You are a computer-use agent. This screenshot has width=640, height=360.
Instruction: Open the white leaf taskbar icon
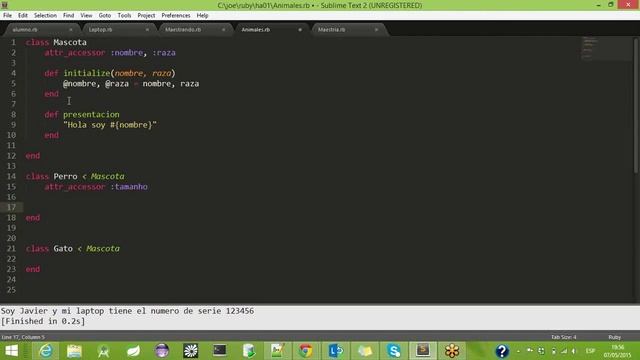[133, 351]
